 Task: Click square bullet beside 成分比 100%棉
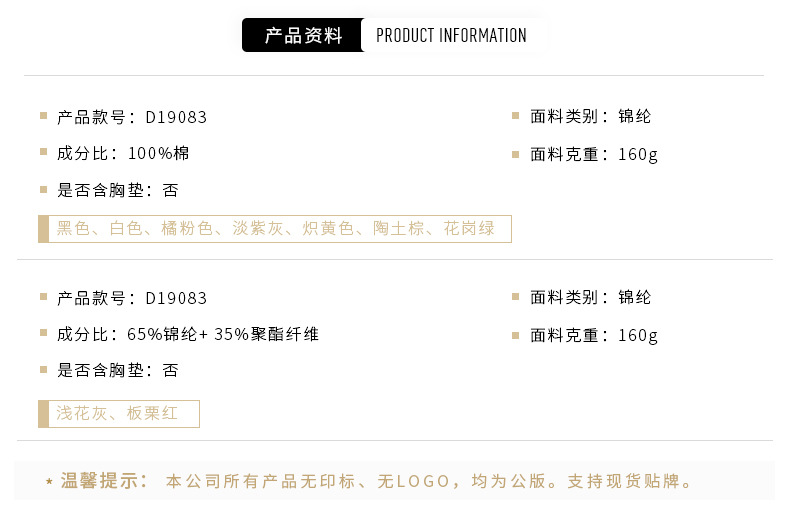[43, 153]
